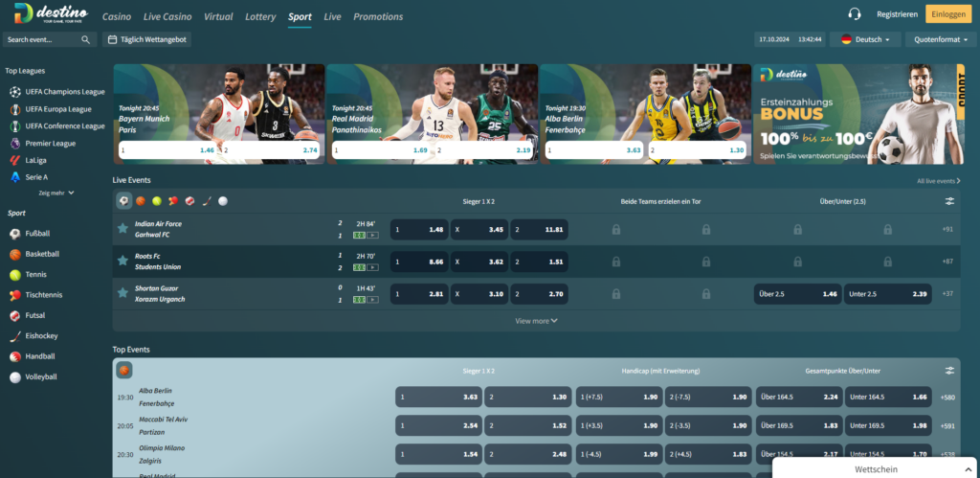980x478 pixels.
Task: Click the ice hockey stick filter icon
Action: (207, 201)
